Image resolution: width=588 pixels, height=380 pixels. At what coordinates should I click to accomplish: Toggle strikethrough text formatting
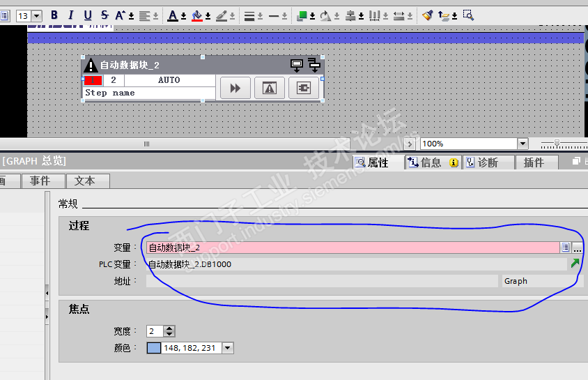[x=105, y=15]
